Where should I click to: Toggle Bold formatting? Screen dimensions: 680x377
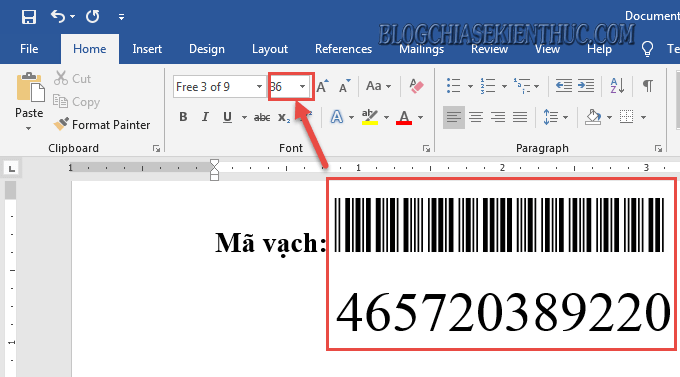[183, 117]
